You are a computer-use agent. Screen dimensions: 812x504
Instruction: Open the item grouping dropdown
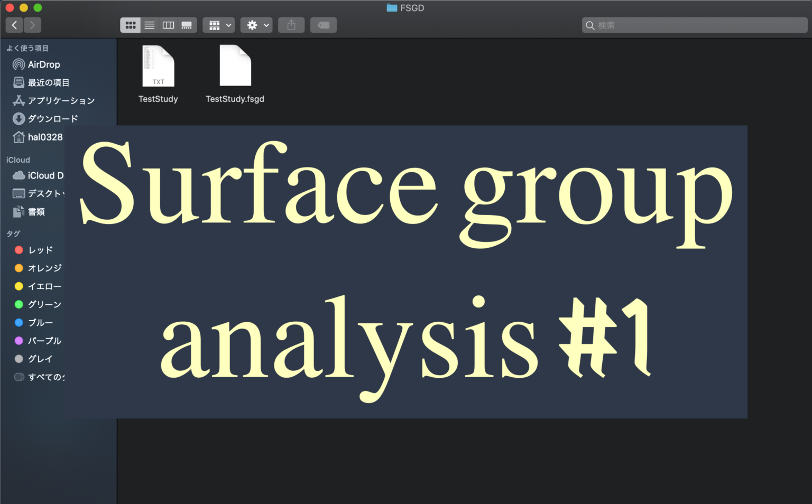[x=218, y=25]
